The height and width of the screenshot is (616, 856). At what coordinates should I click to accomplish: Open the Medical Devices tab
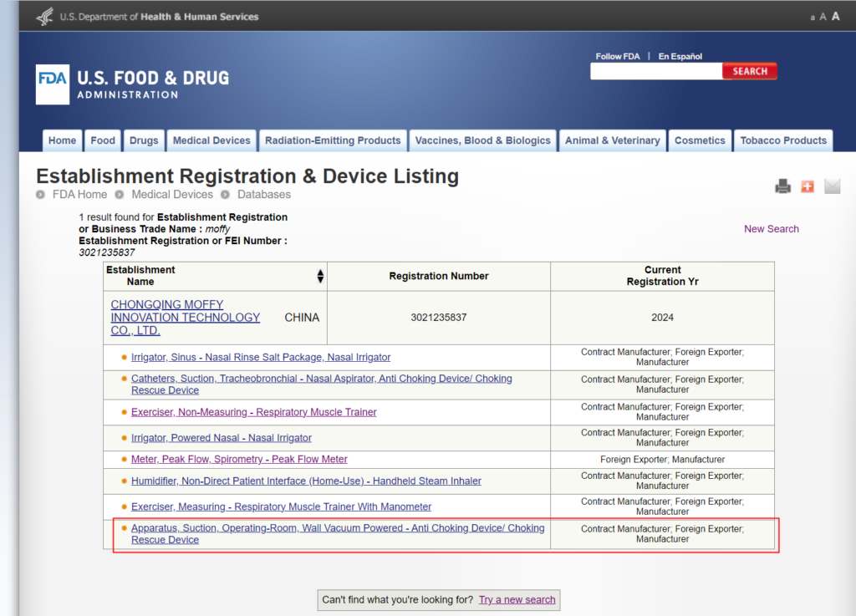point(211,140)
